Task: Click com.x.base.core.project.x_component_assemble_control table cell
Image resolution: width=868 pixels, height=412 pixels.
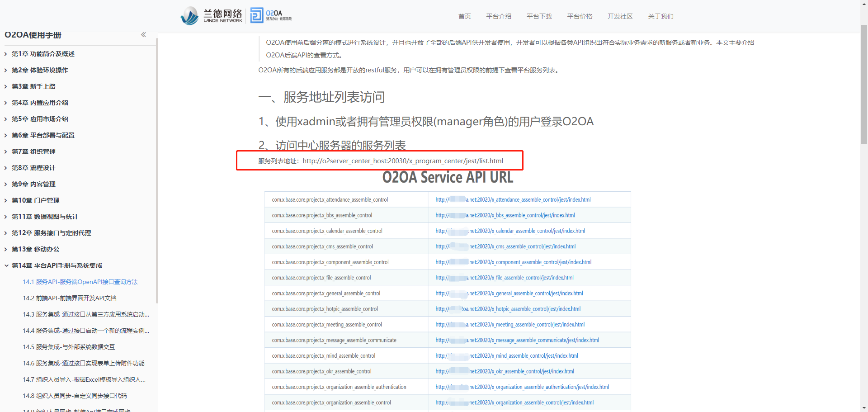Action: click(346, 262)
